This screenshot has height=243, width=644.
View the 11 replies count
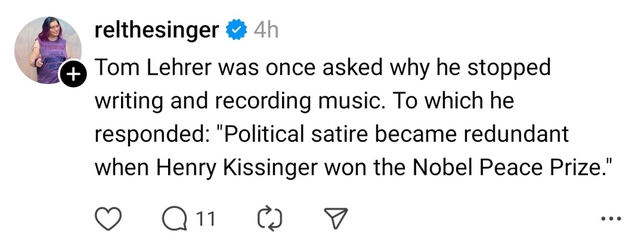point(205,219)
